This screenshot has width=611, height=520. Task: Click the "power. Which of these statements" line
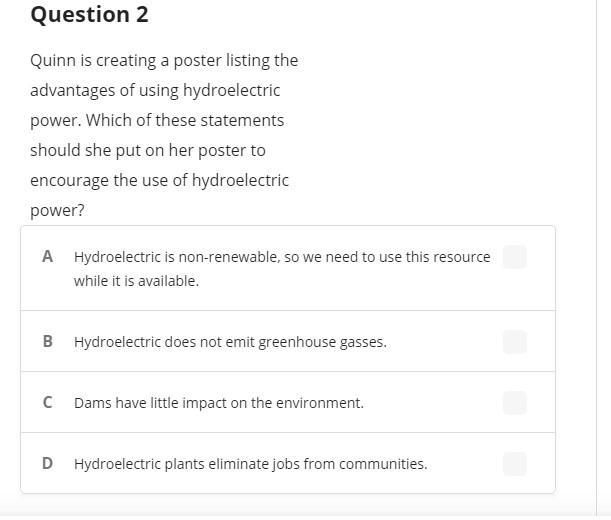(157, 120)
